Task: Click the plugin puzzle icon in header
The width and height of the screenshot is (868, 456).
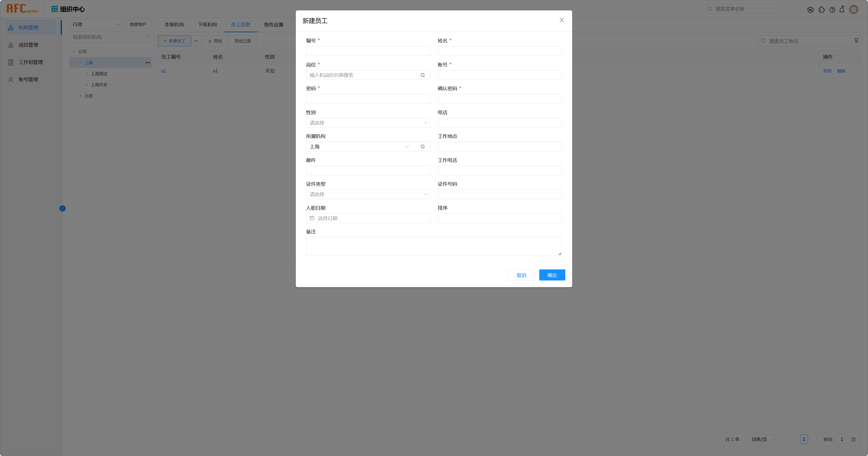Action: (x=822, y=9)
